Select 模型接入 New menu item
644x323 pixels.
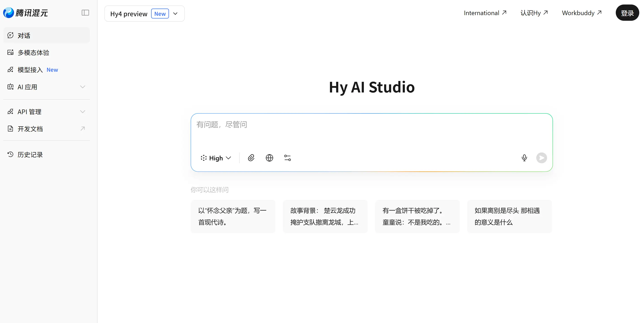[x=47, y=70]
